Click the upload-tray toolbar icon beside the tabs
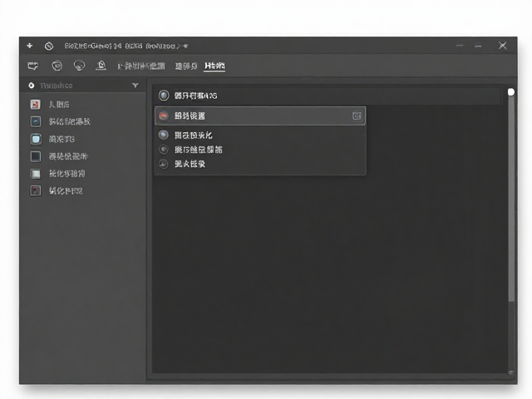Image resolution: width=532 pixels, height=399 pixels. click(101, 65)
